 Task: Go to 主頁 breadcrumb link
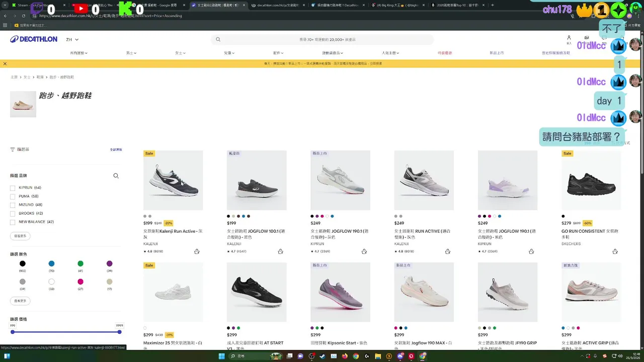[14, 77]
